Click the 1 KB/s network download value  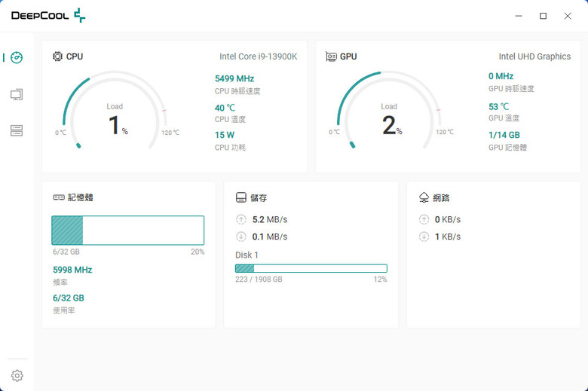[x=448, y=237]
